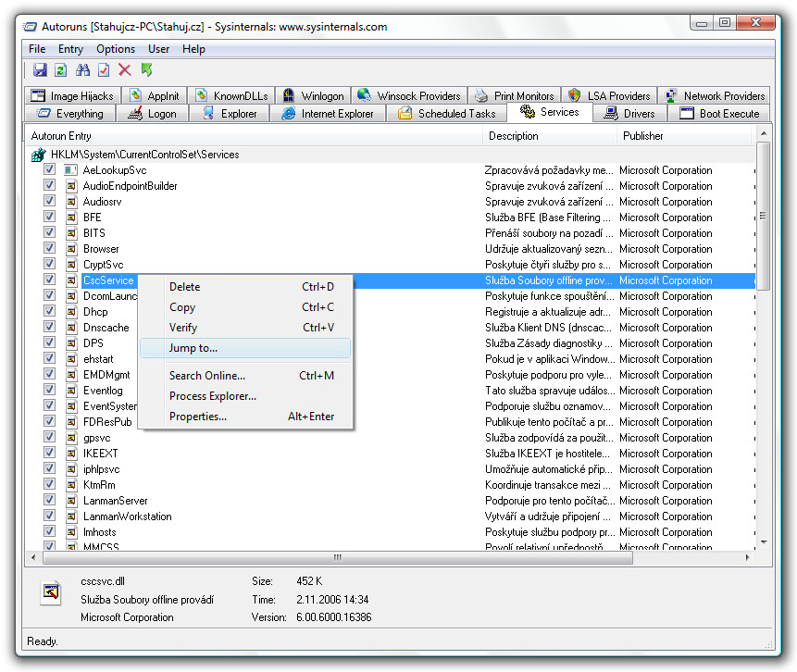Uncheck the AeLookupSvc entry checkbox
The height and width of the screenshot is (672, 797).
click(49, 169)
